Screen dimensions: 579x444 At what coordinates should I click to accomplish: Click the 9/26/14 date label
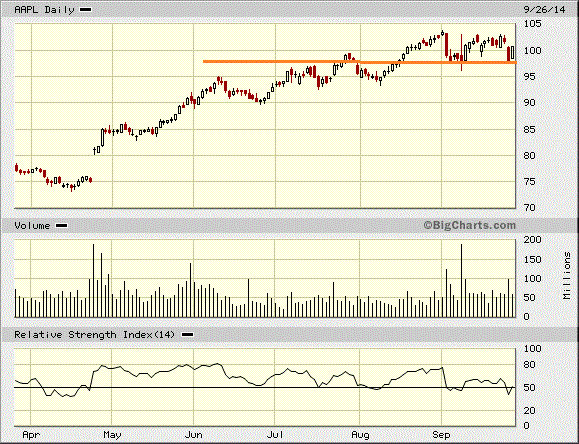544,10
